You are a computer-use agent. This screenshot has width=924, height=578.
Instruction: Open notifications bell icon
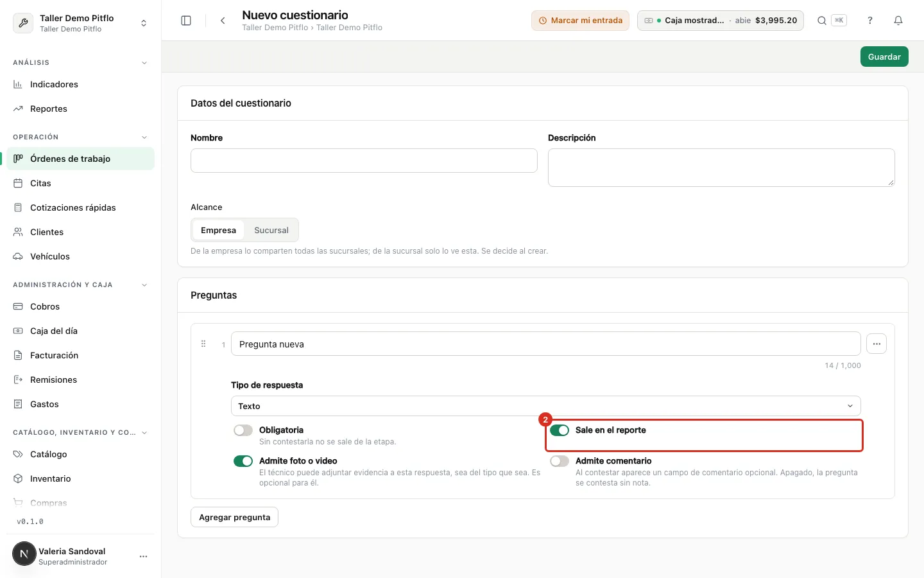coord(898,21)
